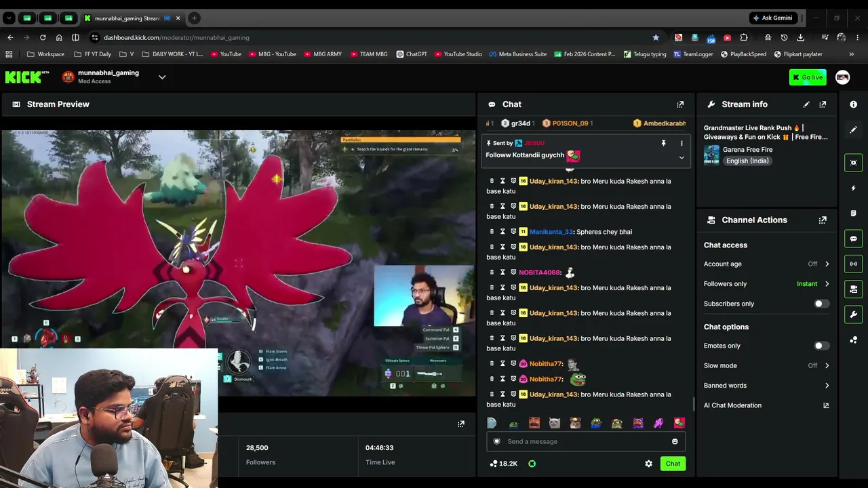Open Slow mode settings
Viewport: 868px width, 488px height.
[x=766, y=365]
